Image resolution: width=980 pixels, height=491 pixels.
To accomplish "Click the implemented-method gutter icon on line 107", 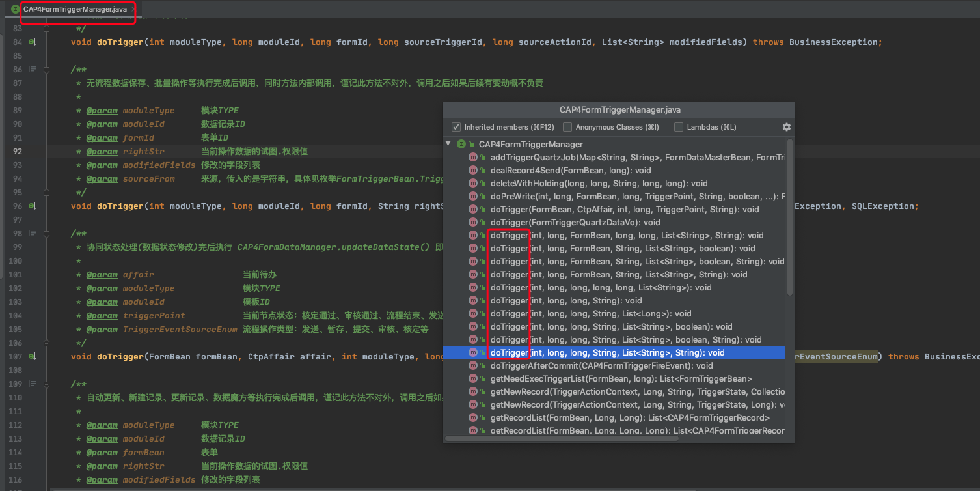I will [x=33, y=357].
